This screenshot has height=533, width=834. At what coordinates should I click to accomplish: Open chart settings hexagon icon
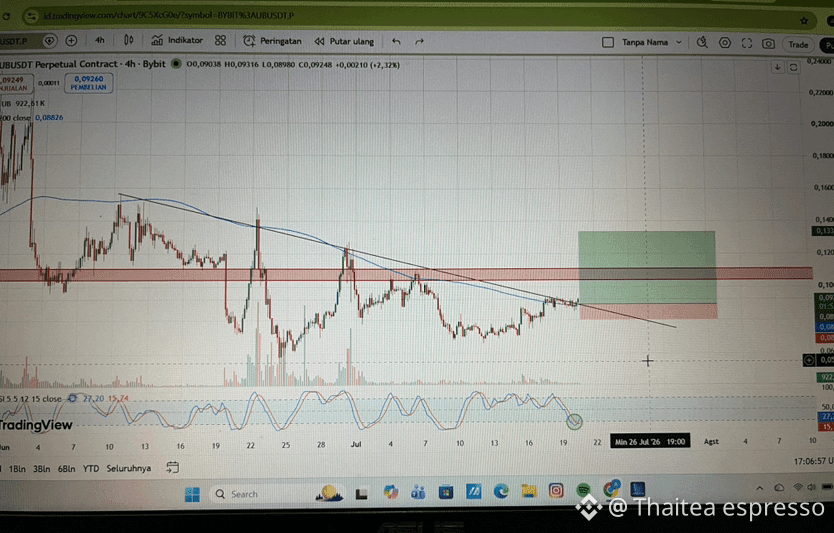point(725,43)
